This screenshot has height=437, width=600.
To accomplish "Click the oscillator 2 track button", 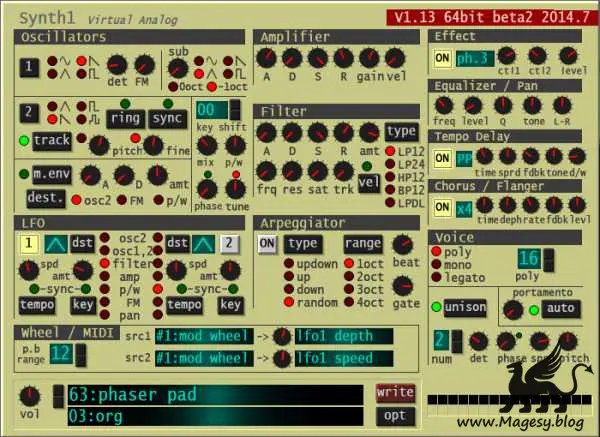I will pyautogui.click(x=52, y=140).
